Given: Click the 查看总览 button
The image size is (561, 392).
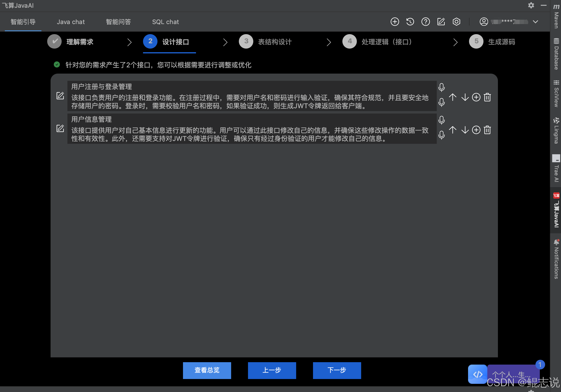Looking at the screenshot, I should click(207, 370).
